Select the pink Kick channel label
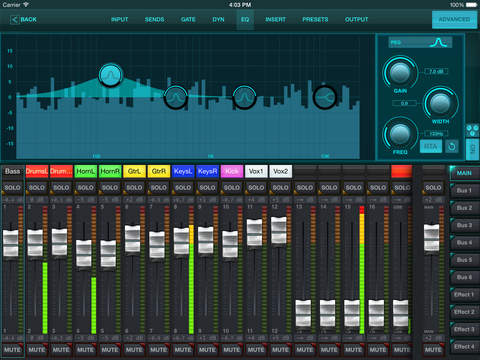The width and height of the screenshot is (480, 360). click(232, 171)
